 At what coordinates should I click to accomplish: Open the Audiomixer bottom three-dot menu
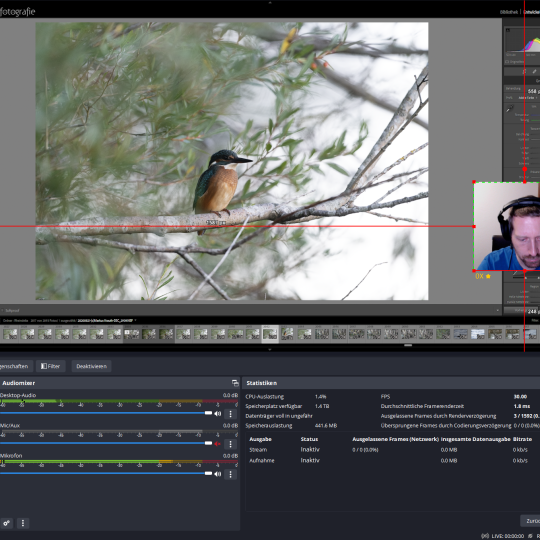click(23, 523)
